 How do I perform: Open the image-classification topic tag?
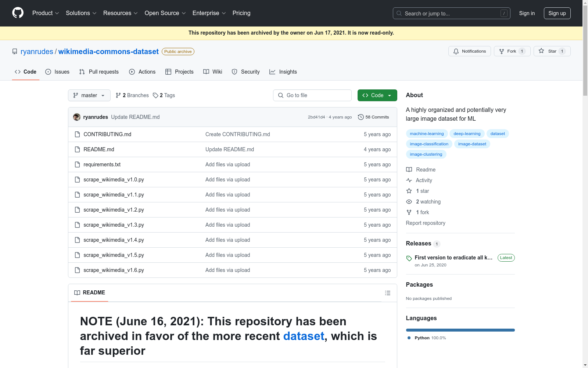coord(429,144)
